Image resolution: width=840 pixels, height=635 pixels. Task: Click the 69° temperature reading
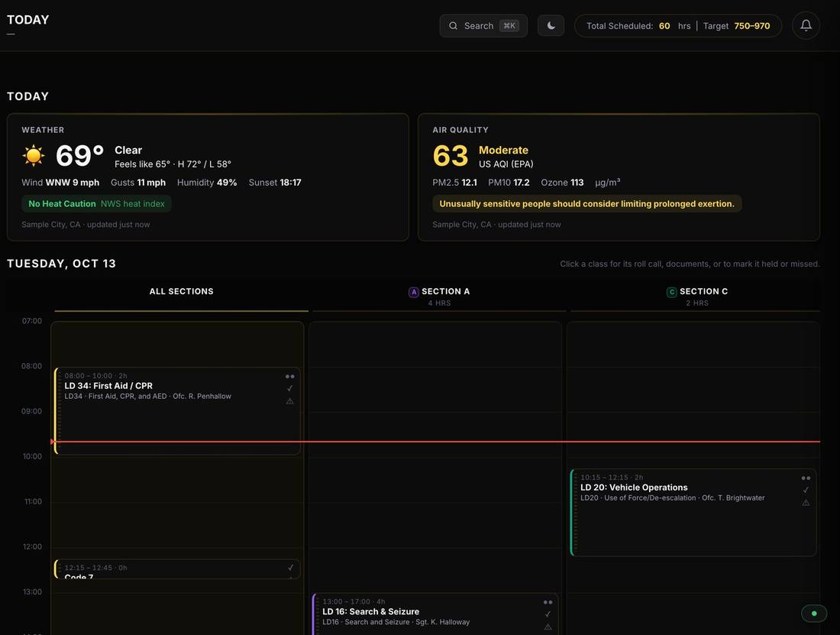click(x=80, y=156)
